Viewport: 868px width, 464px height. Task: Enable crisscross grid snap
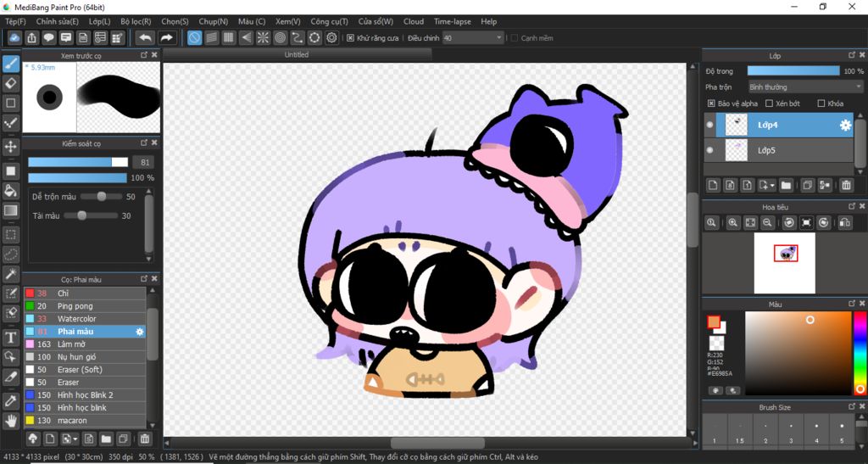229,37
